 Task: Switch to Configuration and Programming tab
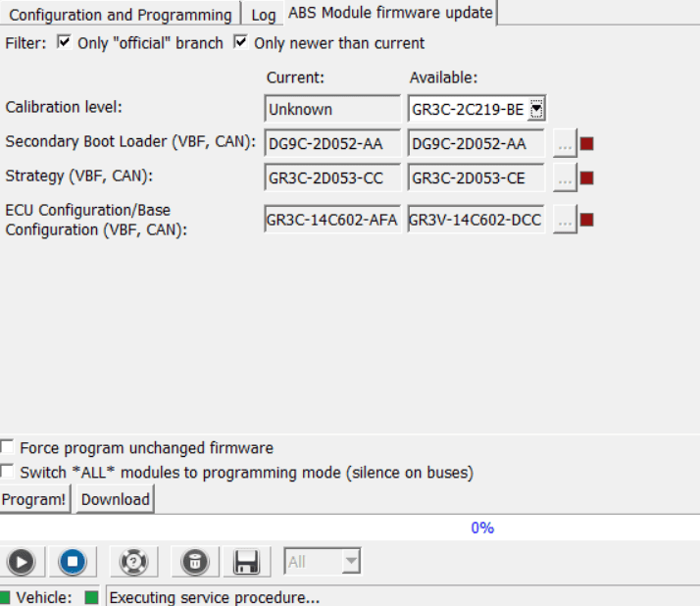coord(121,15)
